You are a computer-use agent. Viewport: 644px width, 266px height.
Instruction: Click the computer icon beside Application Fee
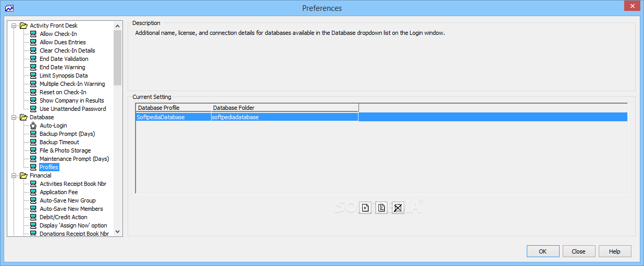[x=33, y=192]
